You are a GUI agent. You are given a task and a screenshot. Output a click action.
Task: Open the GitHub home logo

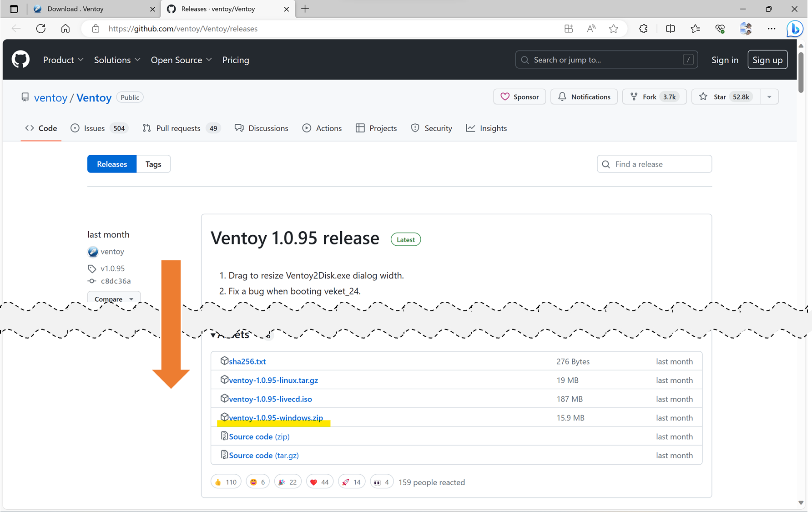[x=20, y=60]
